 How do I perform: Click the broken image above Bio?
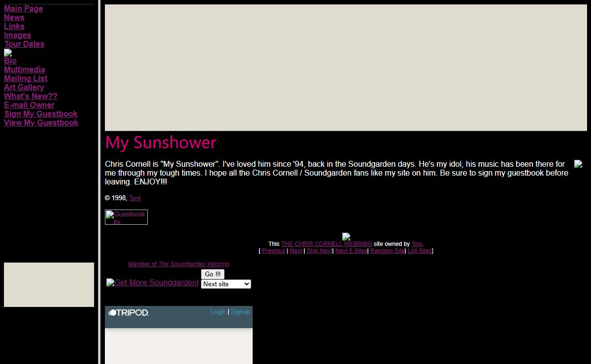tap(8, 53)
